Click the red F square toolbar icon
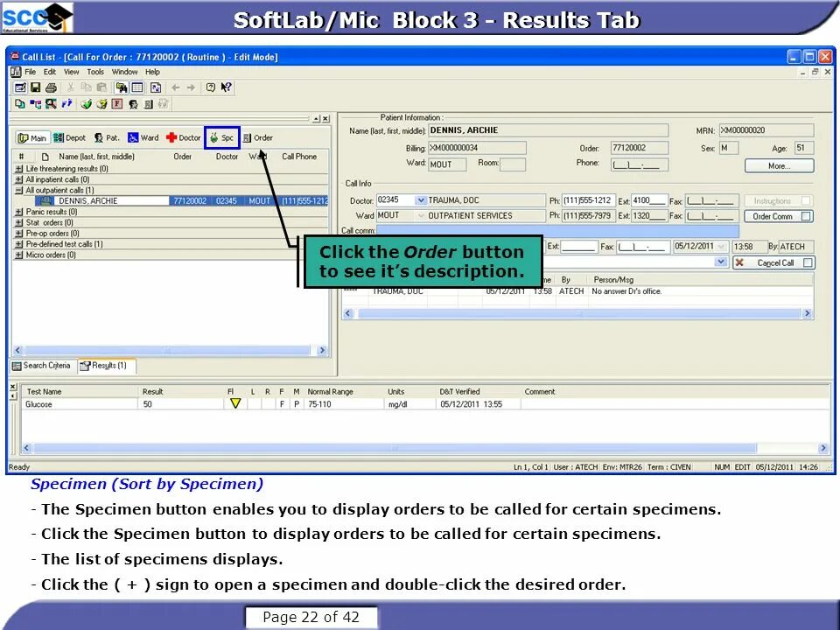Image resolution: width=840 pixels, height=630 pixels. [x=116, y=104]
